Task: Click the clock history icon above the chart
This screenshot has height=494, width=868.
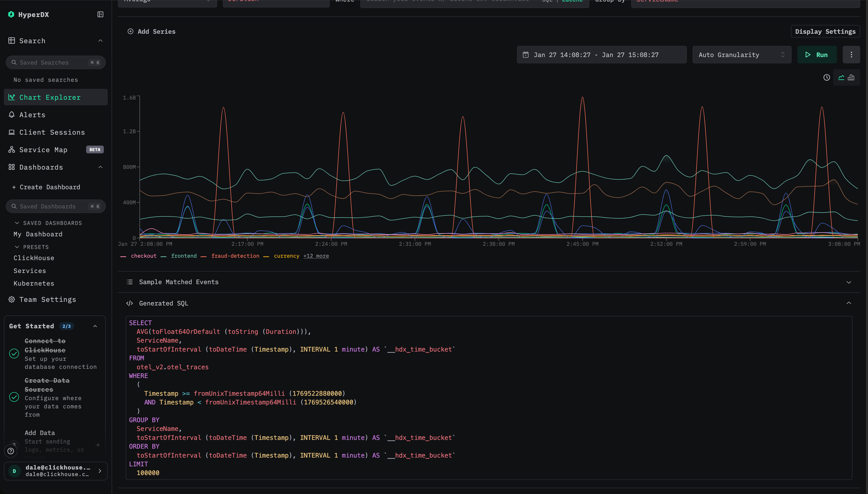Action: (827, 77)
